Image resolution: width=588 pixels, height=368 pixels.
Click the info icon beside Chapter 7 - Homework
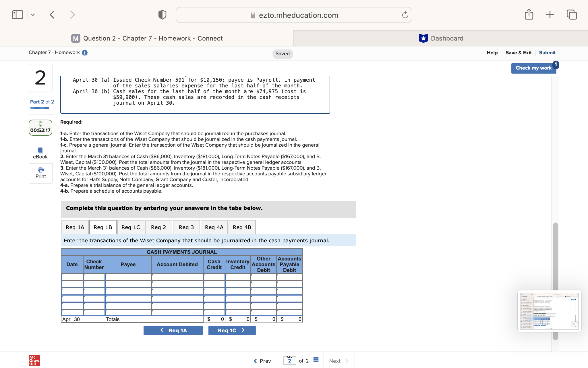[84, 53]
